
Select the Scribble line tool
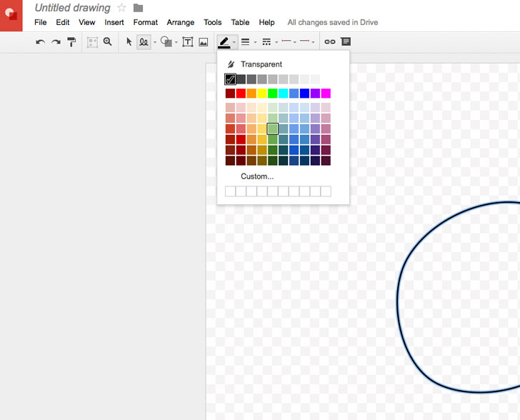[x=144, y=42]
